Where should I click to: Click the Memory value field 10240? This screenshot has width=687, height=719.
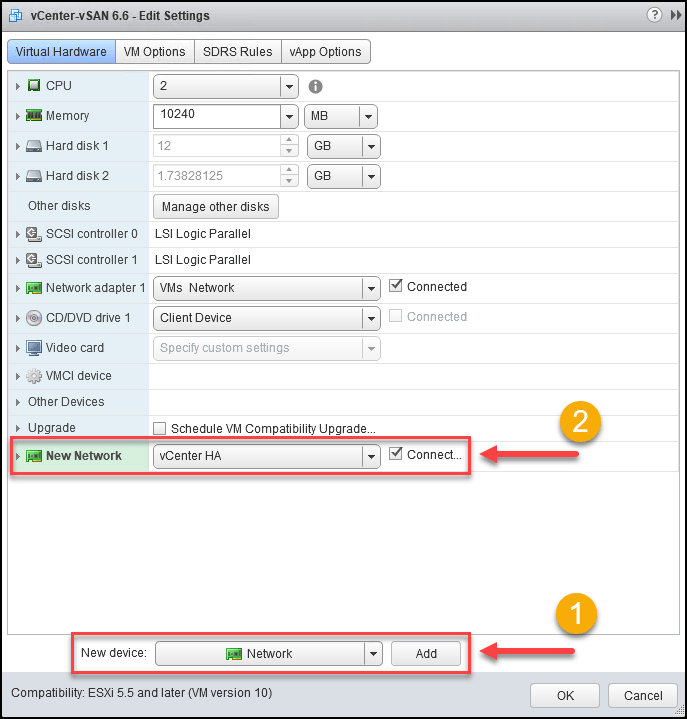click(x=217, y=116)
